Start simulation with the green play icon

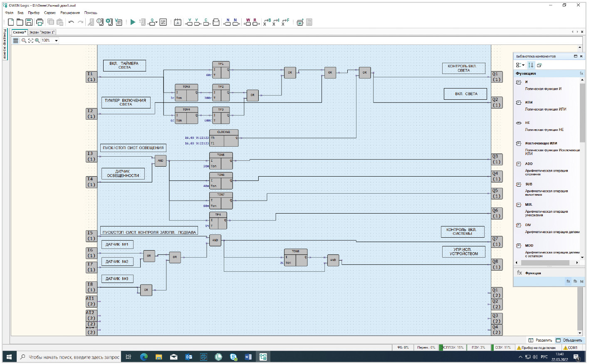pos(133,22)
